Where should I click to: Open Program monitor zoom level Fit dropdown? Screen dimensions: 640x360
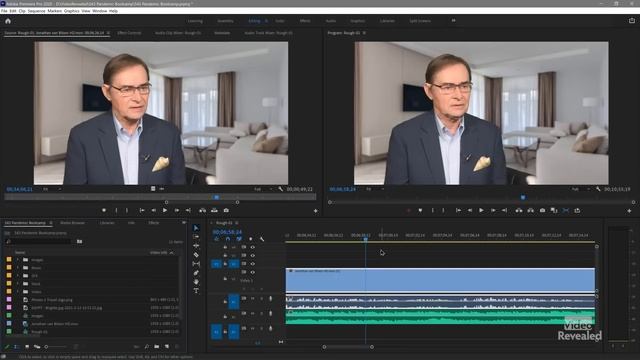tap(375, 189)
